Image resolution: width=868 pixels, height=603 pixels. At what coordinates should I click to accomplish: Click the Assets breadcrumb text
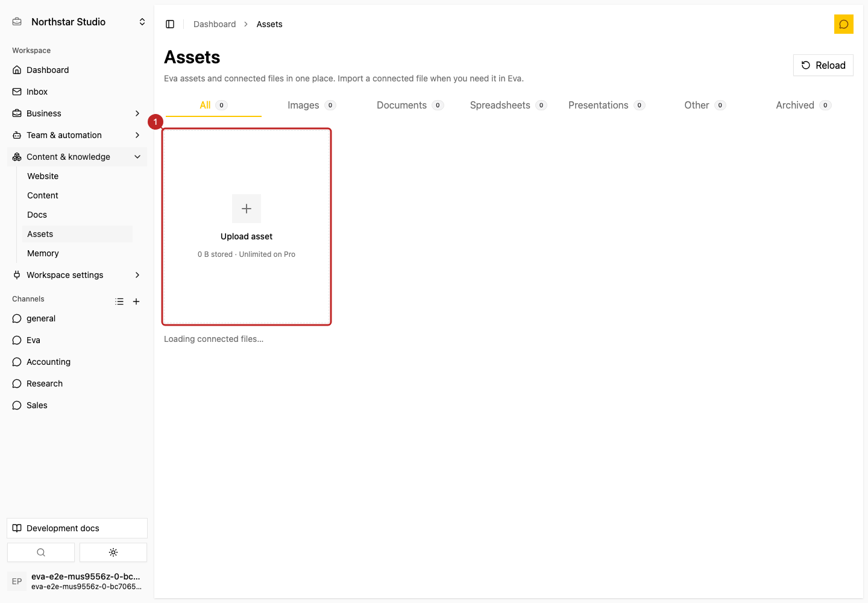click(269, 24)
